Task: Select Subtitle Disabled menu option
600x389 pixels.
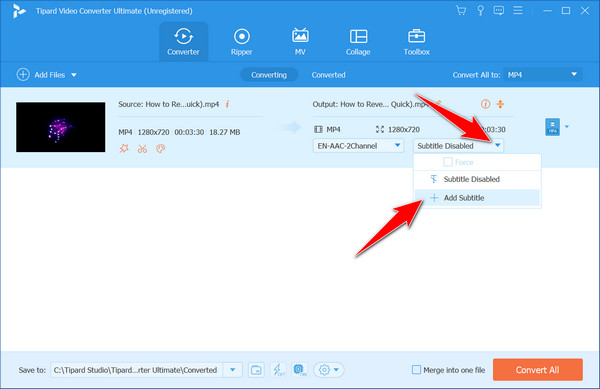Action: tap(477, 179)
